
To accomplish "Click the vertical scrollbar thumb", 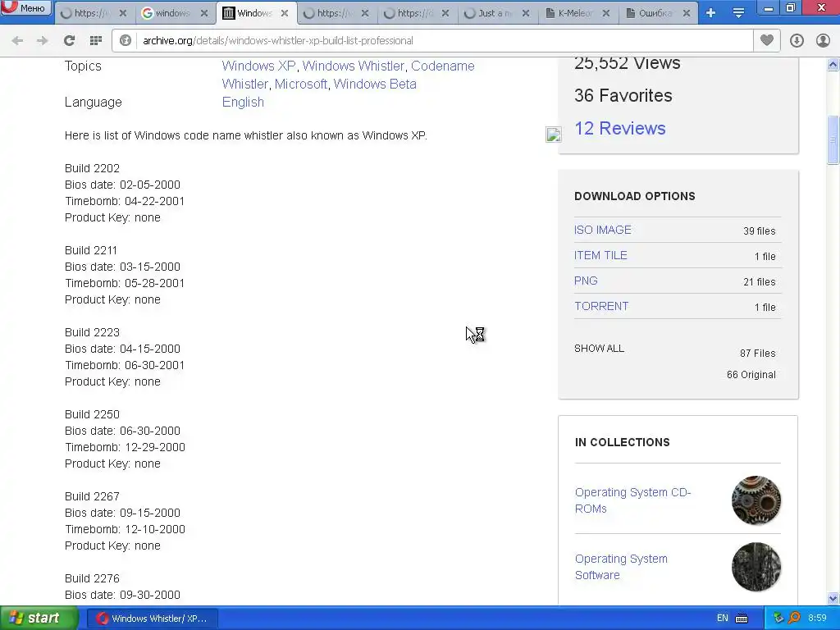I will (833, 139).
